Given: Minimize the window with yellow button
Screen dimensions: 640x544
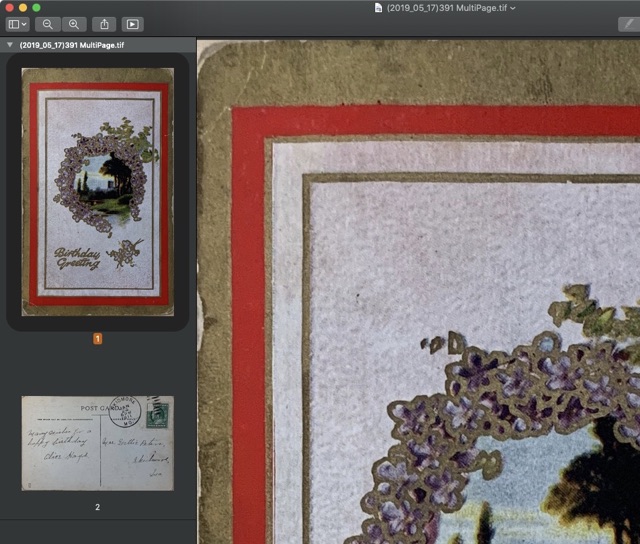Looking at the screenshot, I should 23,7.
